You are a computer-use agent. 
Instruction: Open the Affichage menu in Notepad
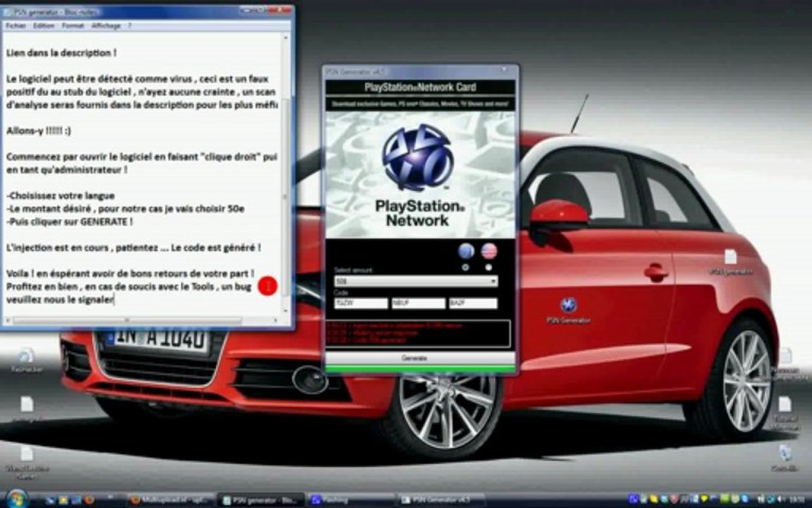point(106,25)
